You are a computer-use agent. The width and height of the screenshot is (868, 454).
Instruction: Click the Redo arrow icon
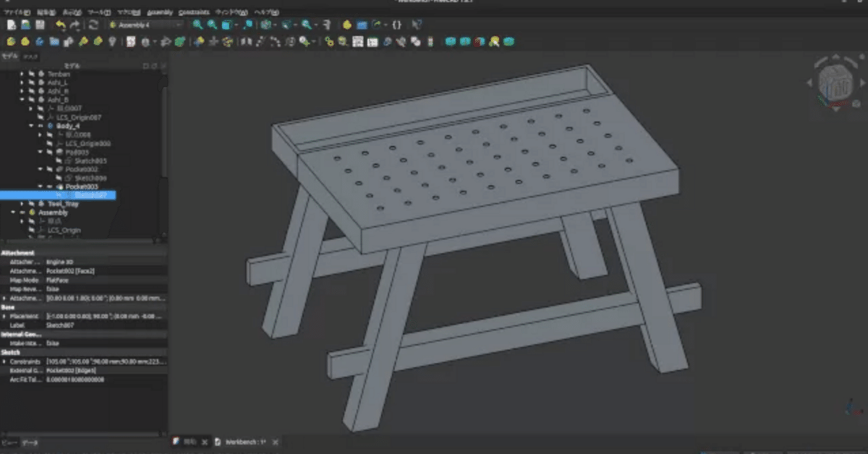click(75, 25)
